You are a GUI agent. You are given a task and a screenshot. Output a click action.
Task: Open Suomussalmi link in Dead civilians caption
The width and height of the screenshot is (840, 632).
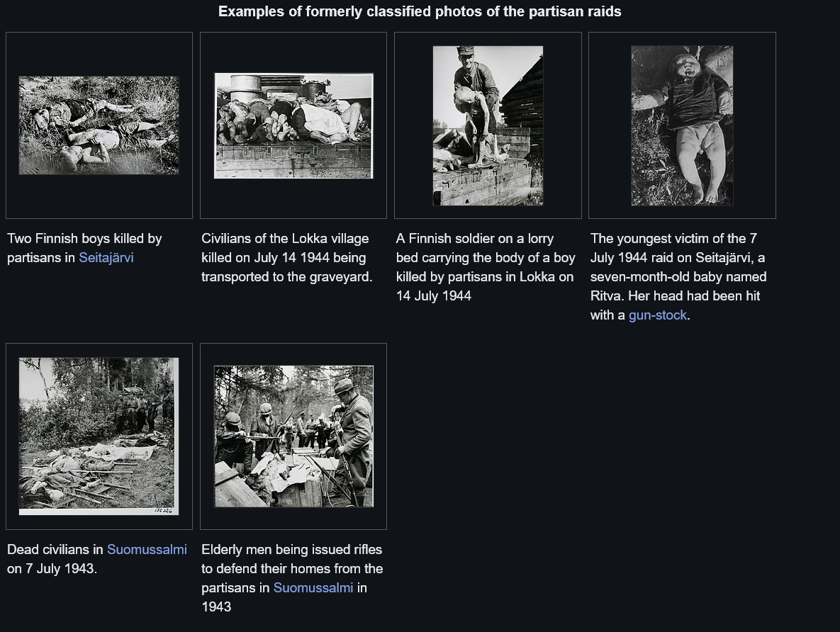tap(147, 550)
